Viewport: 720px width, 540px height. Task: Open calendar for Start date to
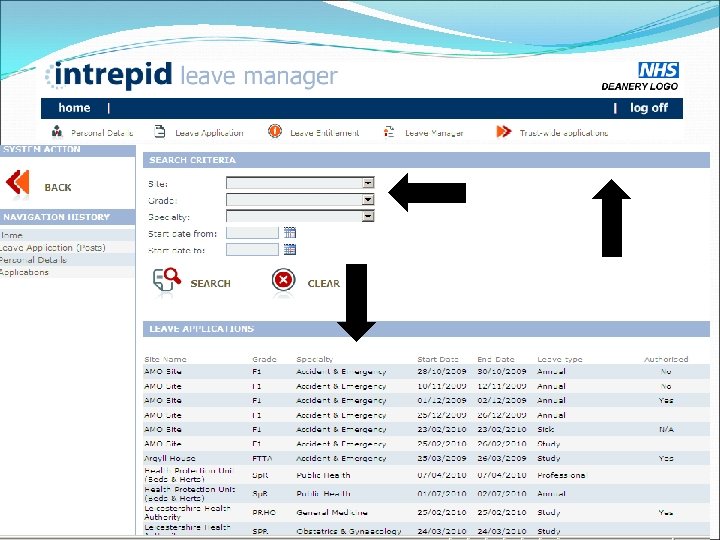tap(290, 249)
